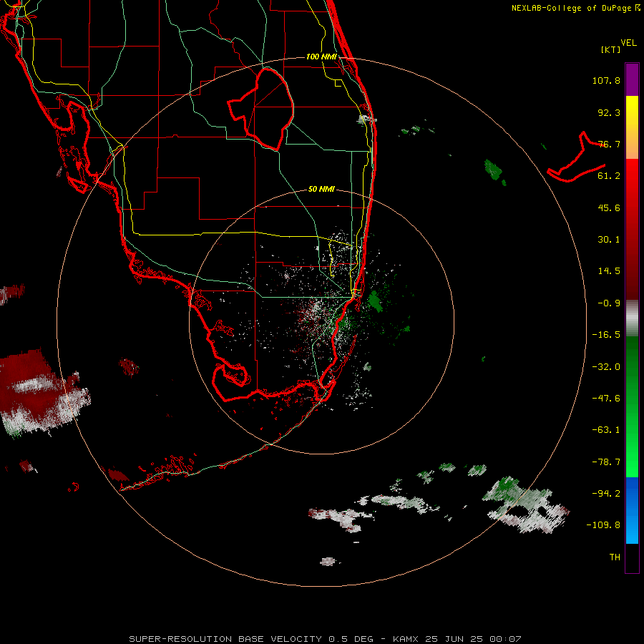Select the 76.7 value on velocity scale
Screen dimensions: 644x644
pos(609,144)
